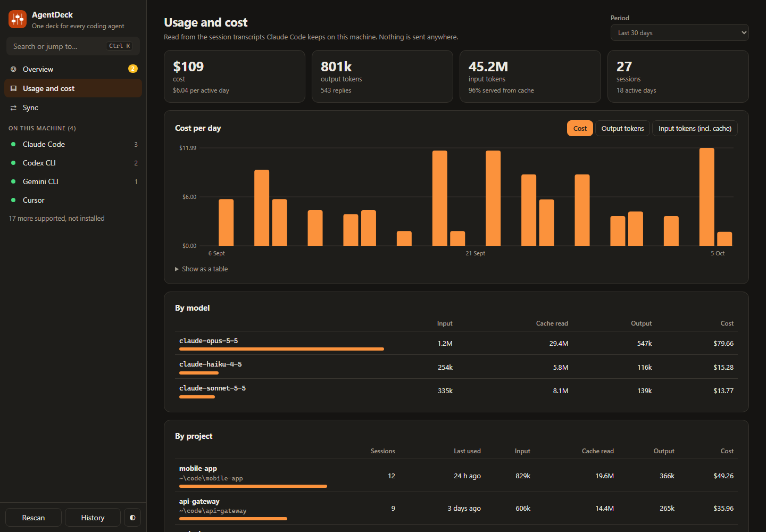Click the History button

point(93,518)
